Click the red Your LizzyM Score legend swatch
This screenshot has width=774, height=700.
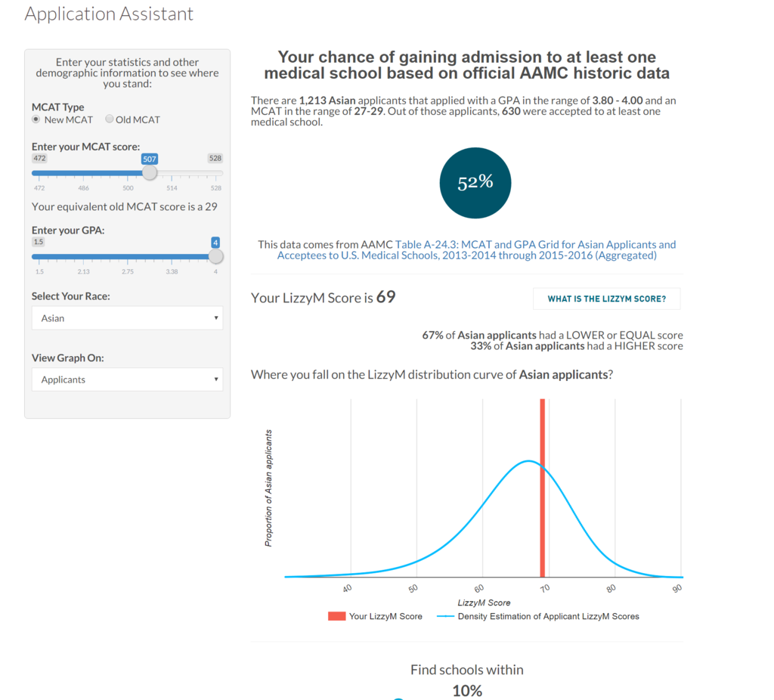tap(336, 617)
